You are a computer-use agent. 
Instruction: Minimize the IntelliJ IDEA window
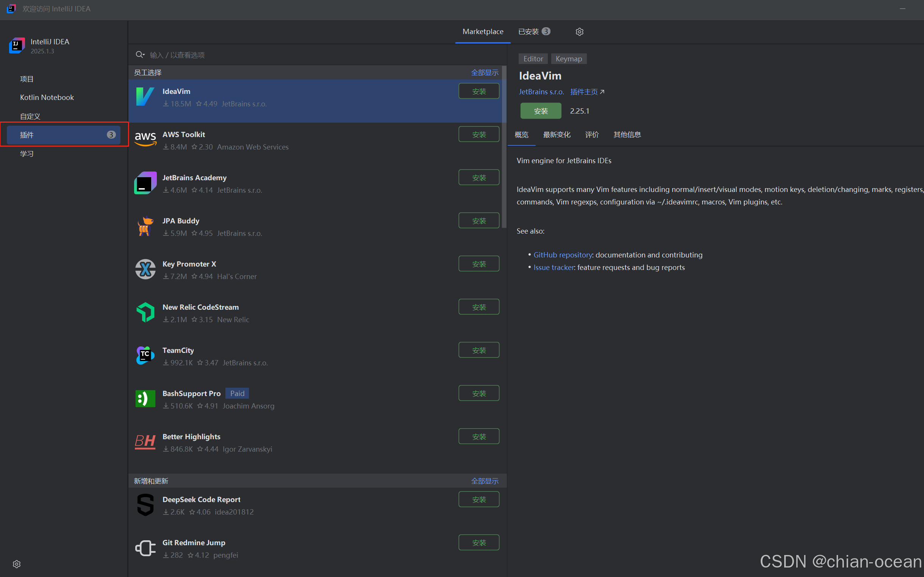point(902,8)
